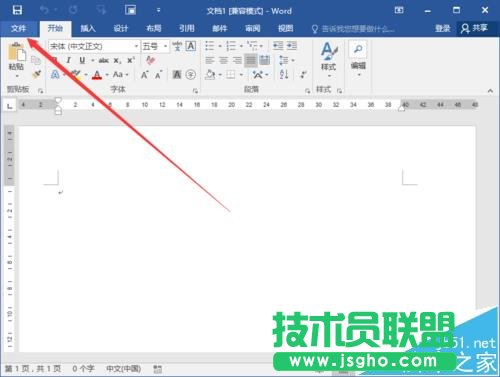This screenshot has width=500, height=377.
Task: Collapse the ribbon with the chevron
Action: [490, 90]
